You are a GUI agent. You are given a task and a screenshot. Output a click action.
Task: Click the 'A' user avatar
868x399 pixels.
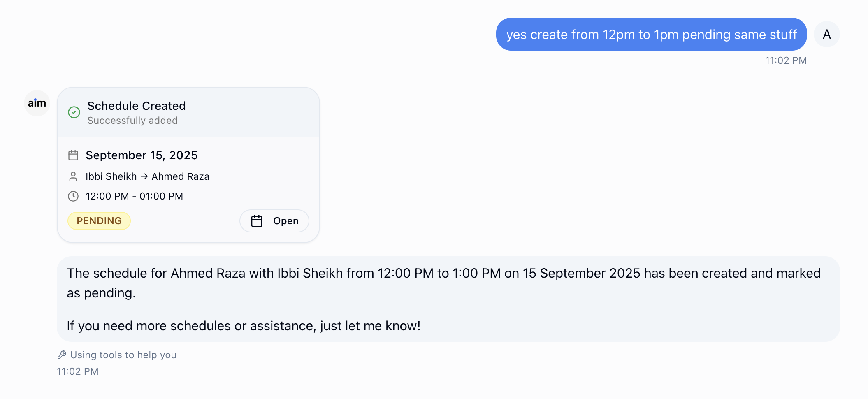826,34
